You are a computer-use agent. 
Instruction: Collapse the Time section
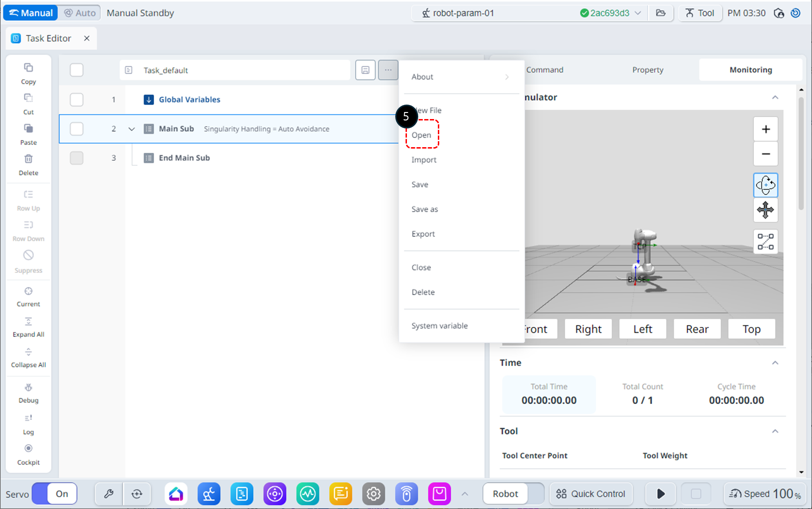click(x=775, y=363)
